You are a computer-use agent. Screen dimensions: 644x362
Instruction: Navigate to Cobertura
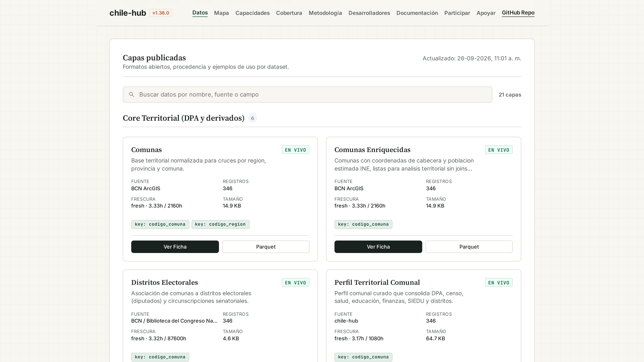coord(289,13)
